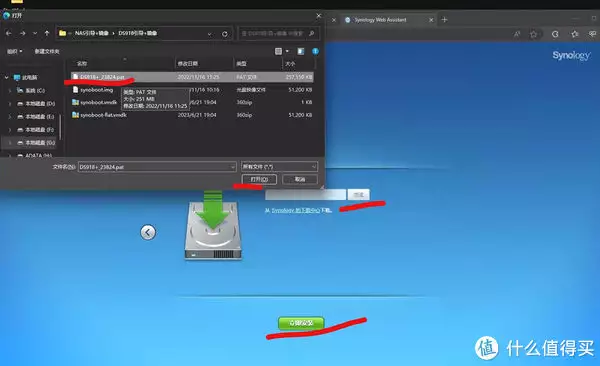Click the up-one-level arrow in the file dialog

[47, 34]
